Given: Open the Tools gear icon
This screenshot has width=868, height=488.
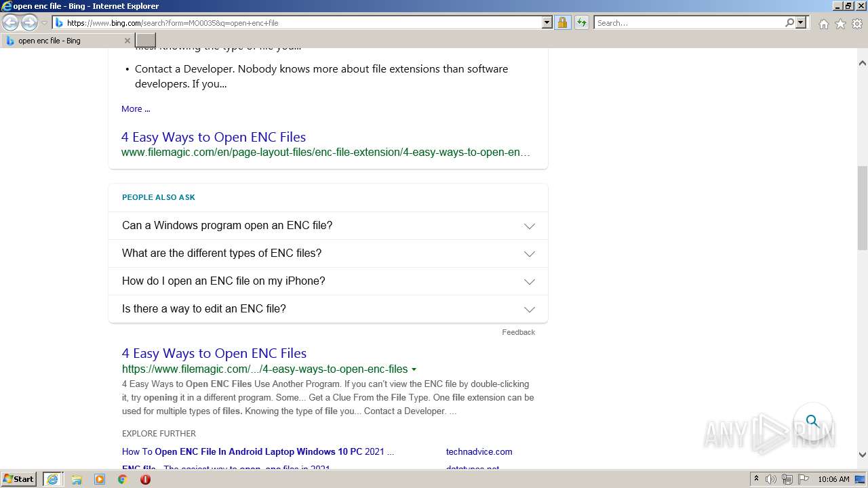Looking at the screenshot, I should [x=857, y=24].
